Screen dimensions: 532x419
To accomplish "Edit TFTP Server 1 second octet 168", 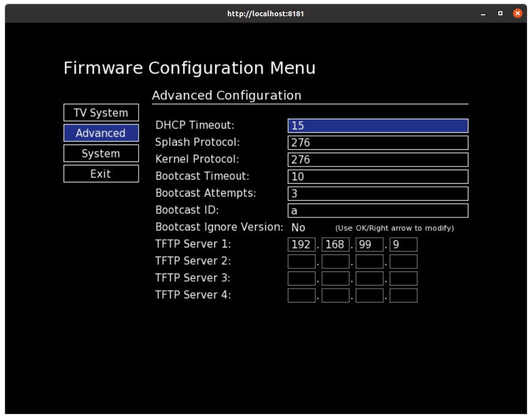I will (335, 244).
